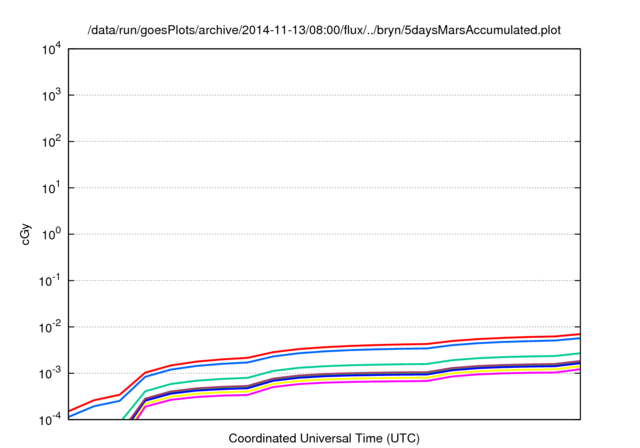This screenshot has height=448, width=640.
Task: Click the 10^3 y-axis tick label
Action: pos(50,96)
